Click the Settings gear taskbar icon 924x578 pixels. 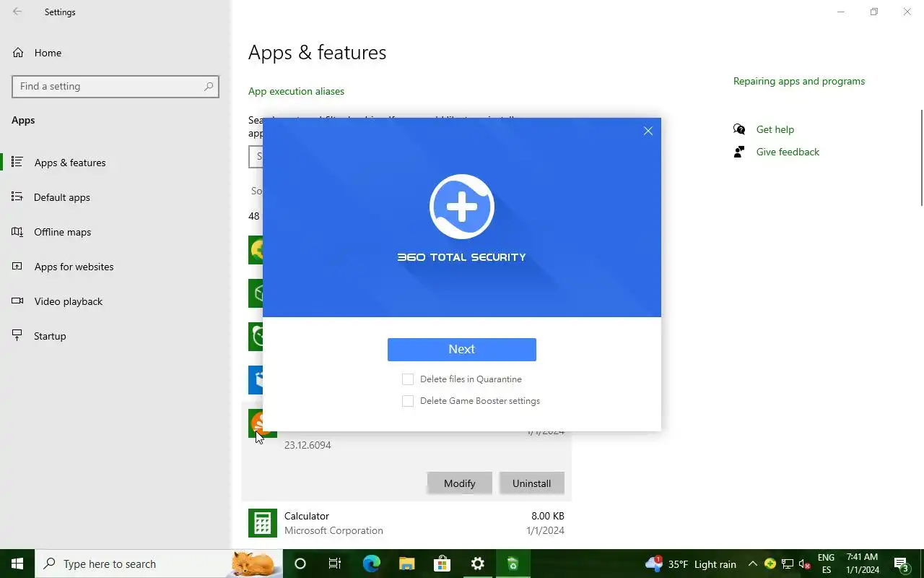point(477,564)
